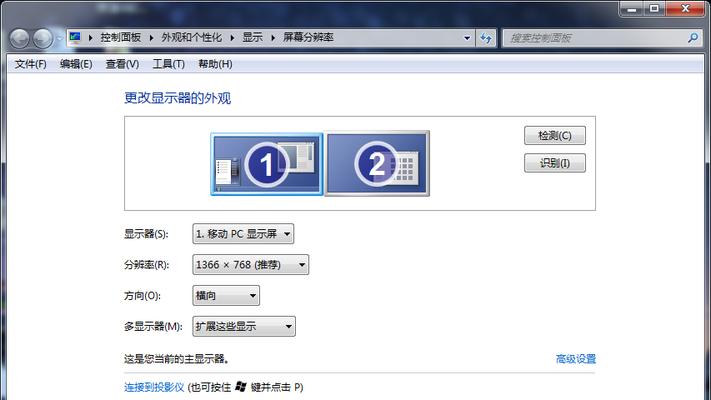Maximize the window
The height and width of the screenshot is (400, 711).
(x=654, y=9)
